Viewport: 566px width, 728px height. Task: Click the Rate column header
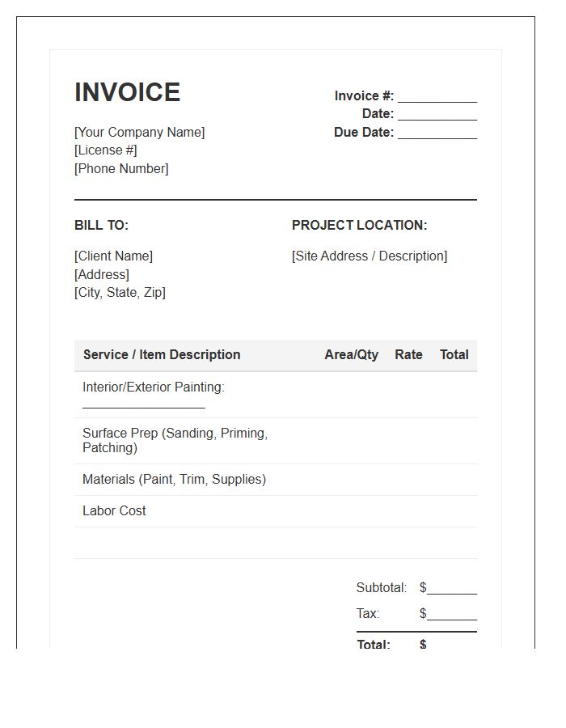click(408, 355)
